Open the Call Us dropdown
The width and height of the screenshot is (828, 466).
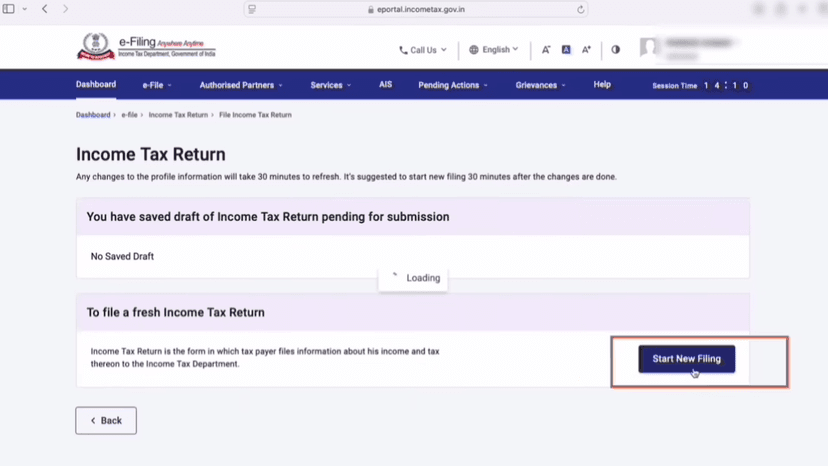(422, 50)
